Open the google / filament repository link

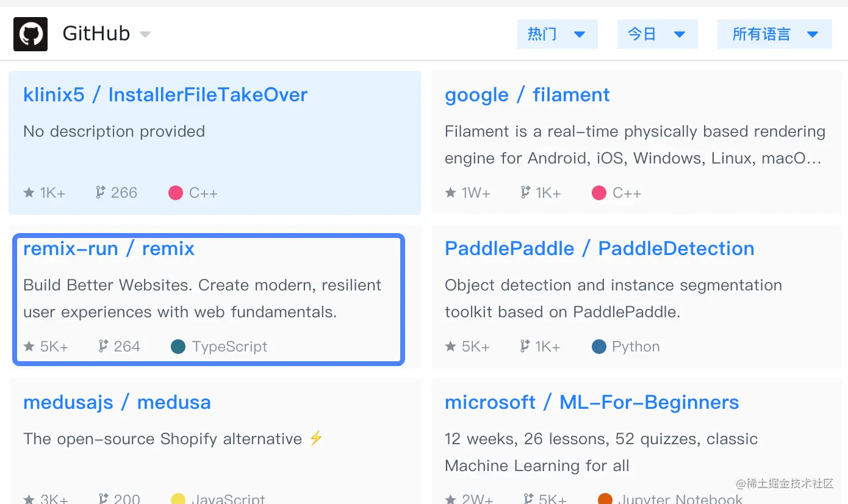pyautogui.click(x=527, y=95)
